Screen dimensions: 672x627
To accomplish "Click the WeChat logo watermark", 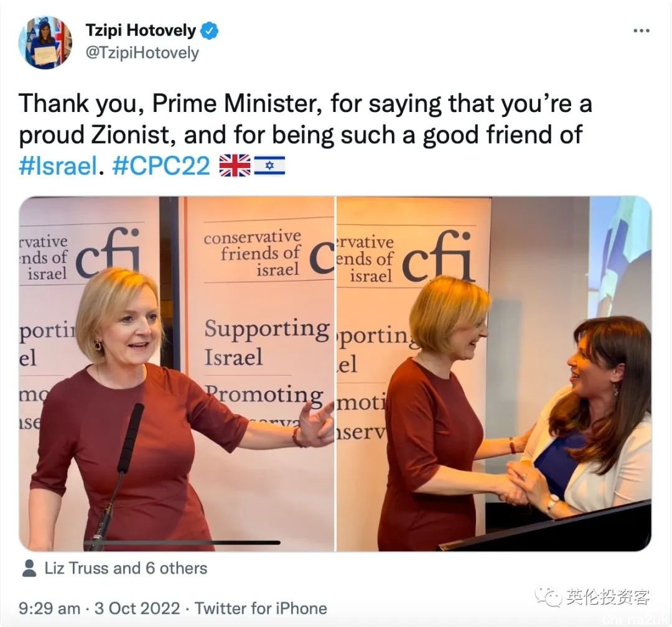I will pos(548,597).
